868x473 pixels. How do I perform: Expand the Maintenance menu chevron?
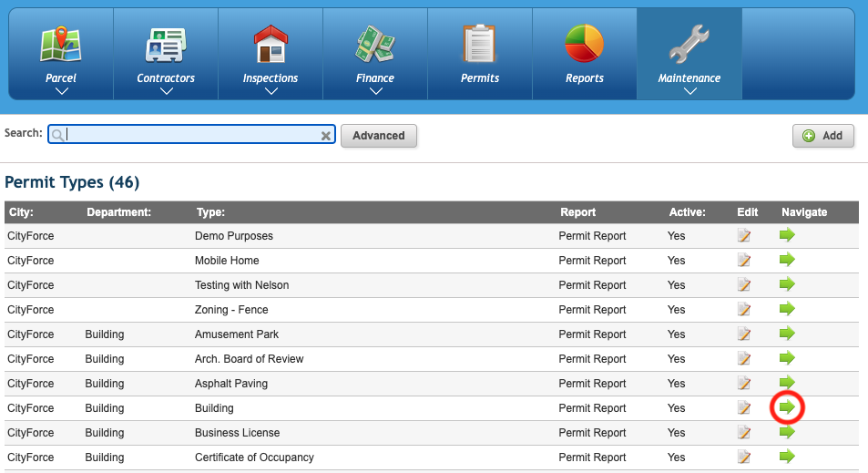(689, 91)
